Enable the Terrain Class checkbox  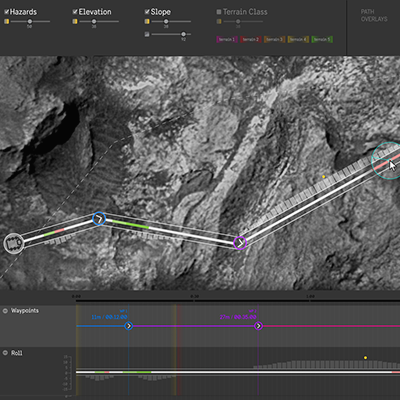[x=219, y=12]
